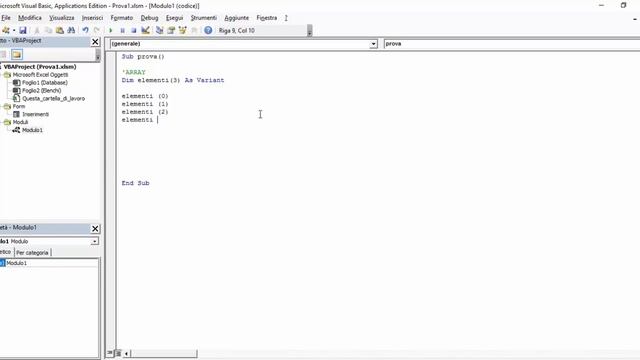The image size is (640, 360).
Task: Click the View Object icon in Project panel
Action: click(3, 55)
